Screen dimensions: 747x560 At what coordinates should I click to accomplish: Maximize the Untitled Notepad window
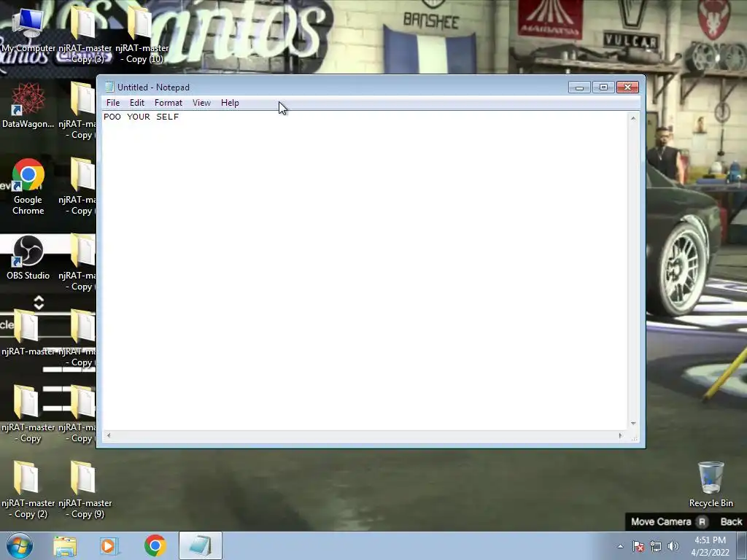click(603, 87)
